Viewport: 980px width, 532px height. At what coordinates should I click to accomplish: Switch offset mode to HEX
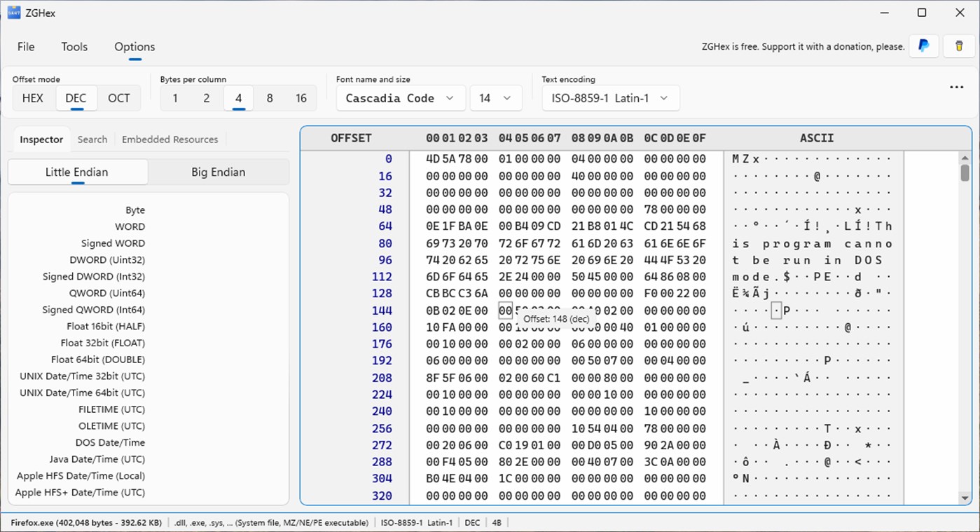tap(33, 98)
